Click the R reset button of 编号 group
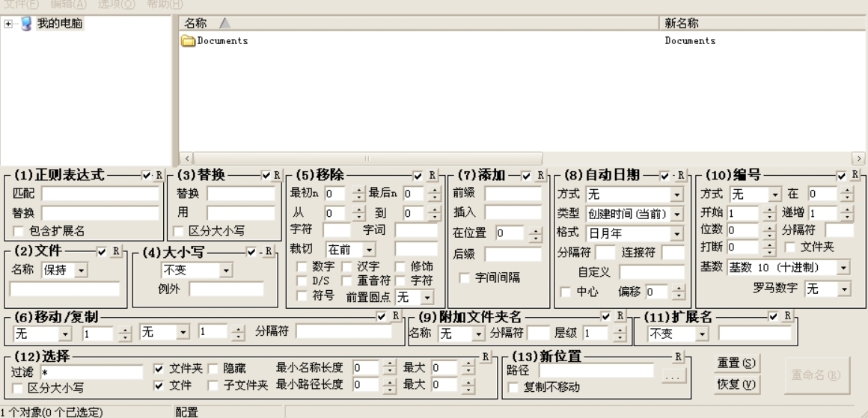The width and height of the screenshot is (868, 418). tap(855, 175)
